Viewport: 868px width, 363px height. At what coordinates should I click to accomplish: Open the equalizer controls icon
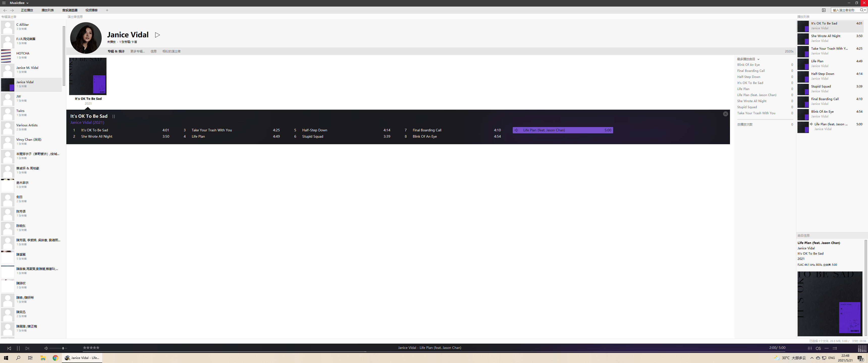tap(810, 348)
